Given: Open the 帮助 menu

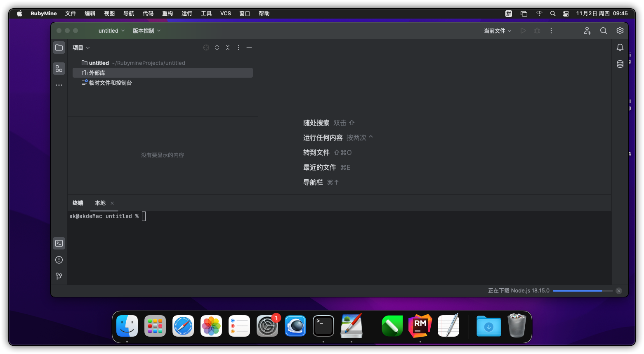Looking at the screenshot, I should (264, 14).
